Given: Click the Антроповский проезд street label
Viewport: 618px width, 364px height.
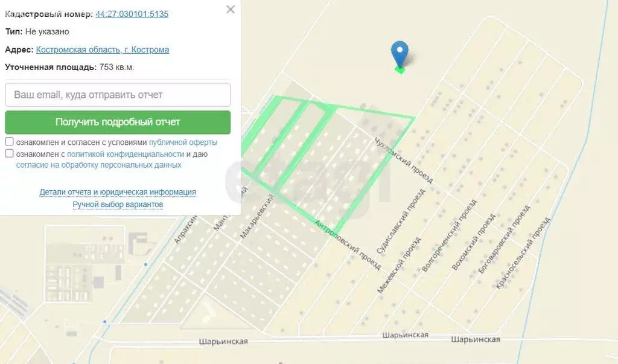Looking at the screenshot, I should tap(348, 244).
